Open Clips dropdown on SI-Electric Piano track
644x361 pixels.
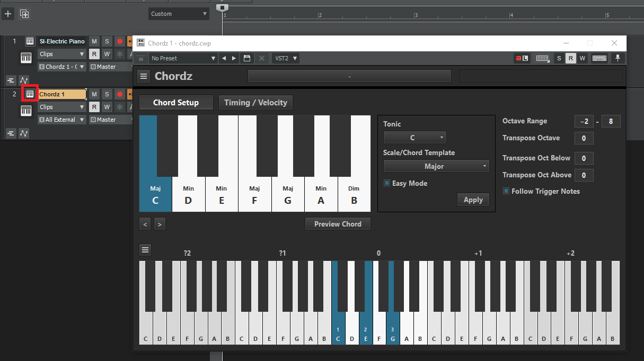click(x=61, y=54)
